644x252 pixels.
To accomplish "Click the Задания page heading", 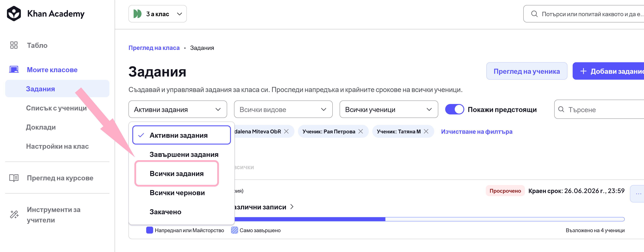I will pyautogui.click(x=157, y=71).
